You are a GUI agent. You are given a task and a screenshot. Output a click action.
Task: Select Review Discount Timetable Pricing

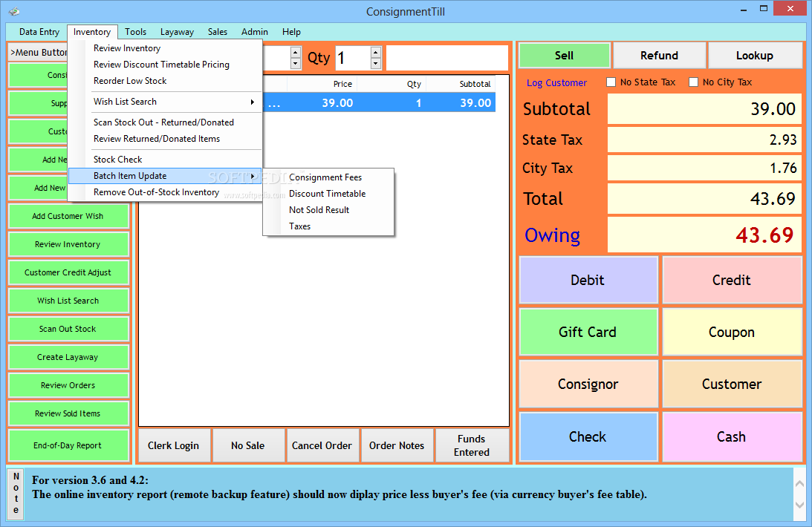click(x=165, y=65)
